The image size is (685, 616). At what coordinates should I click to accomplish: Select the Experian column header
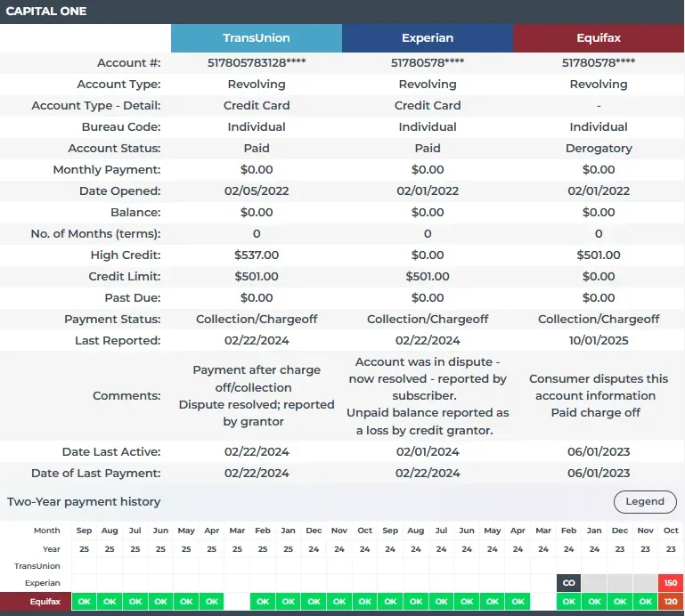click(428, 38)
